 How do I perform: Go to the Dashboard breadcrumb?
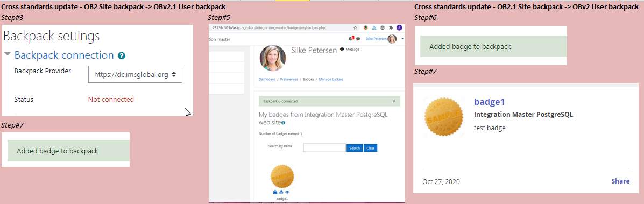[x=267, y=79]
